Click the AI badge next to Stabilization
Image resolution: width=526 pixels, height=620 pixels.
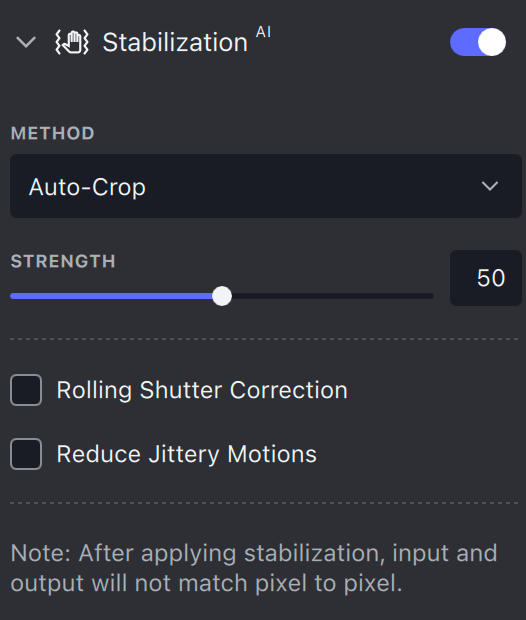pos(263,32)
